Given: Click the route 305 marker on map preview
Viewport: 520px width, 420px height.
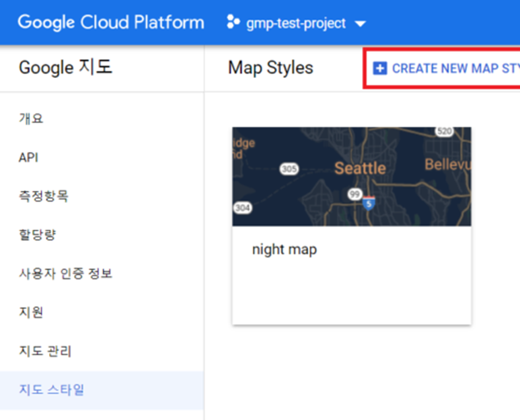Looking at the screenshot, I should [x=289, y=169].
